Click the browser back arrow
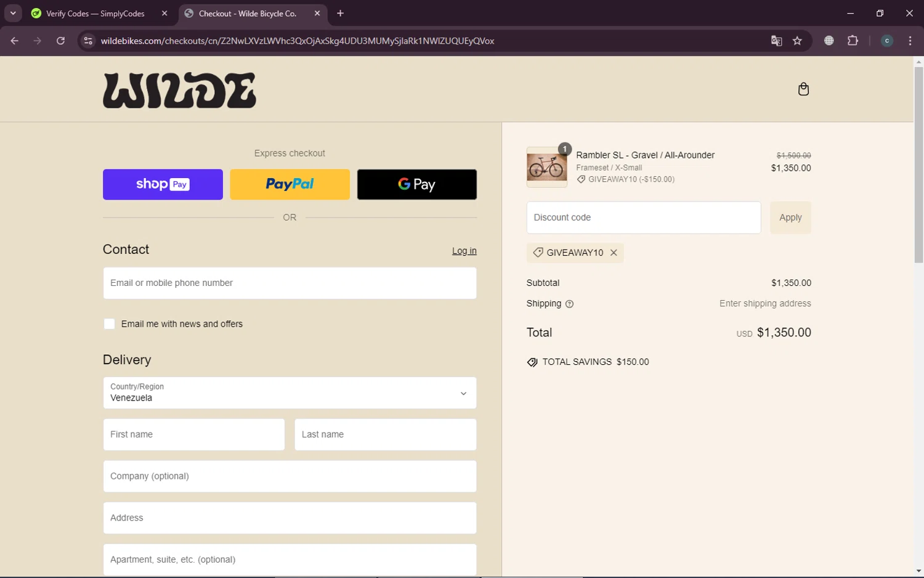Viewport: 924px width, 578px height. click(14, 41)
